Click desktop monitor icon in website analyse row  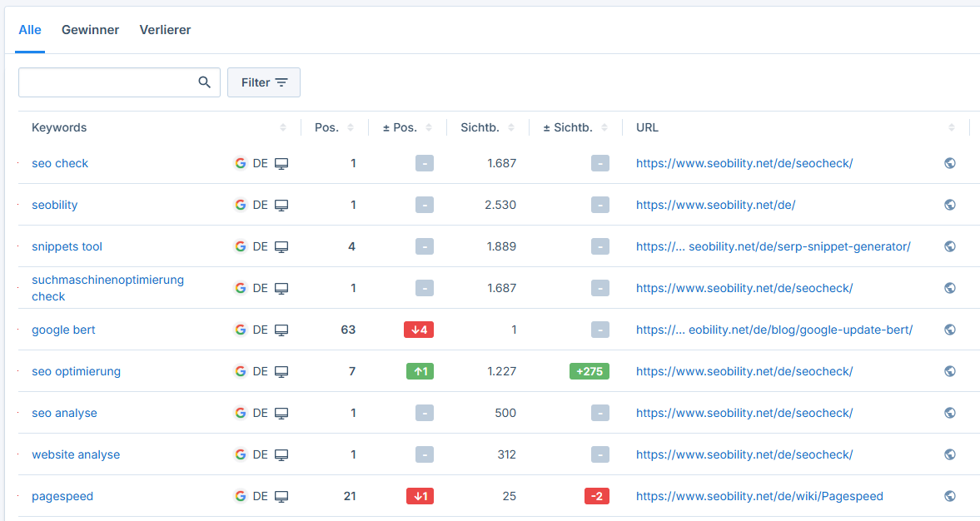[282, 455]
